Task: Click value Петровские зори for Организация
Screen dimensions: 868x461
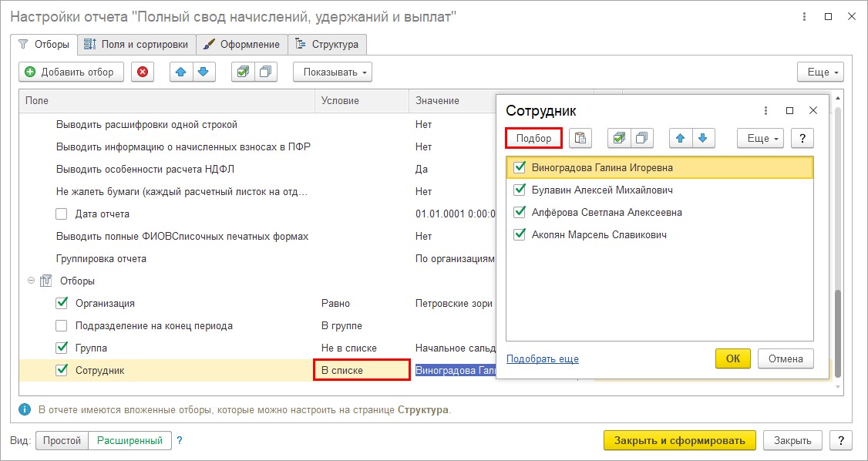Action: pos(453,303)
